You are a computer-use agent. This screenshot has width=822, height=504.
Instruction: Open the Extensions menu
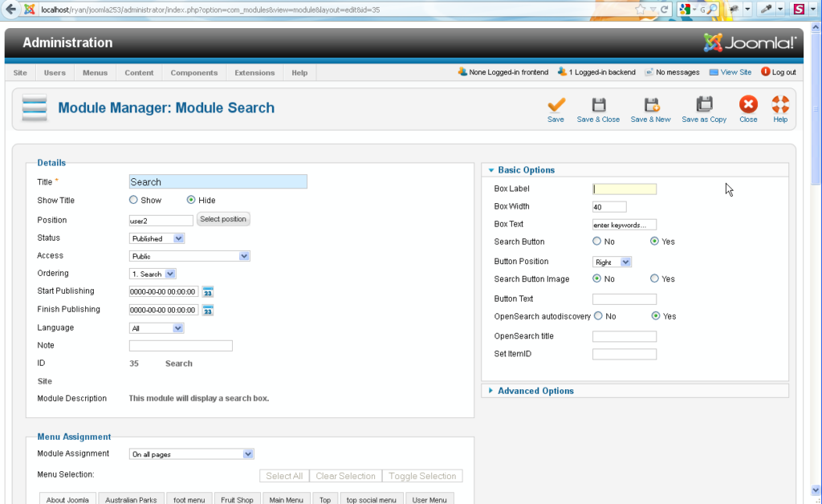tap(254, 73)
